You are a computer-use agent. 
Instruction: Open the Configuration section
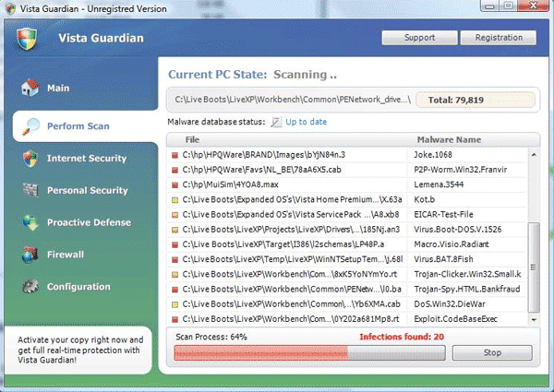point(78,287)
